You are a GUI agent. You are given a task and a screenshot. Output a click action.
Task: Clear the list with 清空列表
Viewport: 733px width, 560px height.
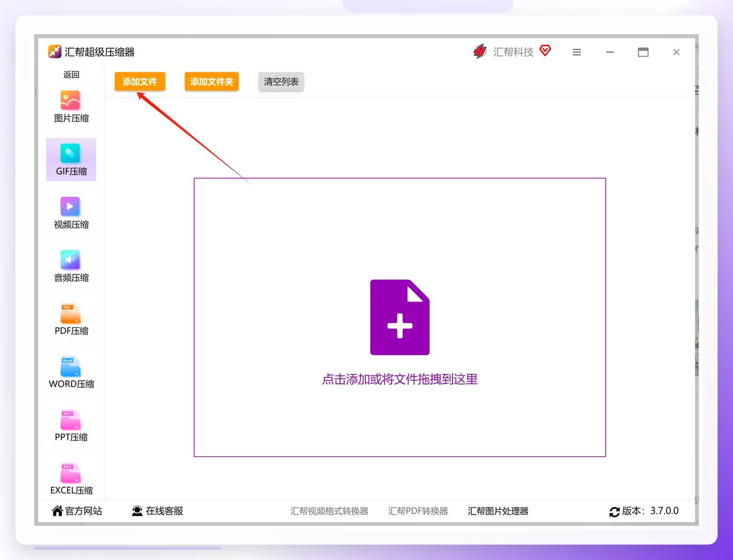click(281, 81)
